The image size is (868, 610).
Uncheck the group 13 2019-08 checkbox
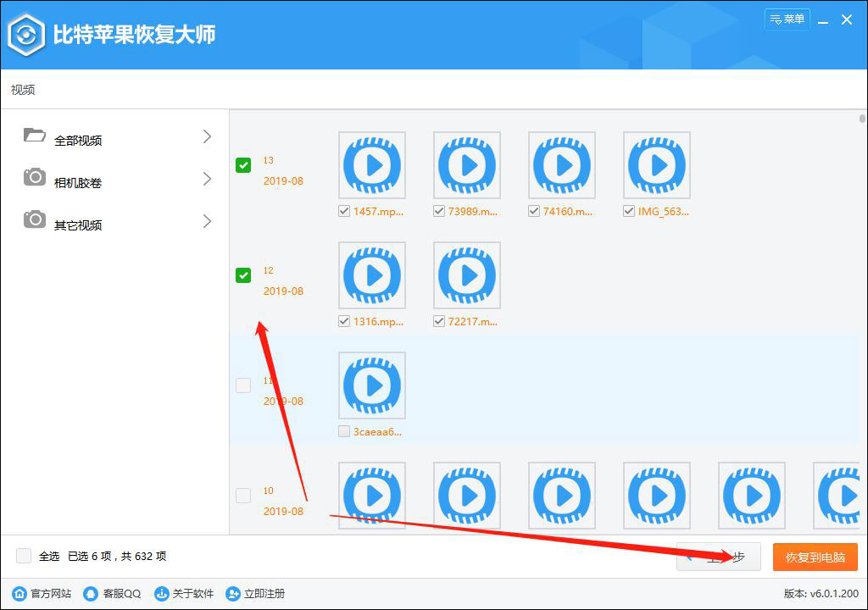(243, 164)
